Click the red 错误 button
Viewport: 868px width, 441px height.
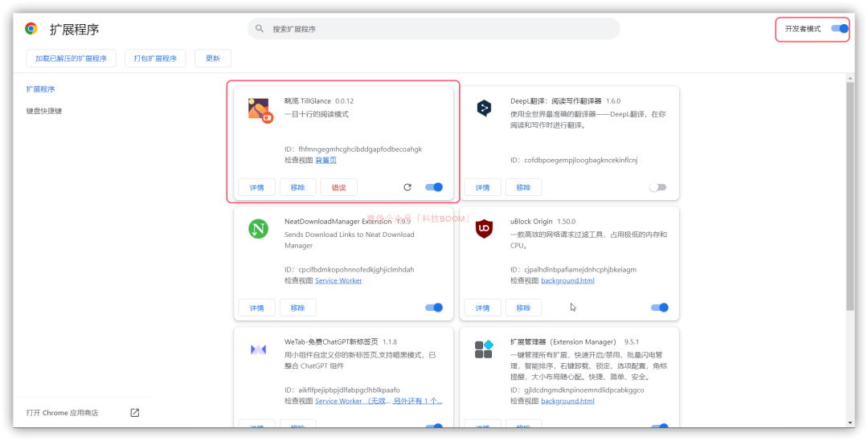coord(339,187)
